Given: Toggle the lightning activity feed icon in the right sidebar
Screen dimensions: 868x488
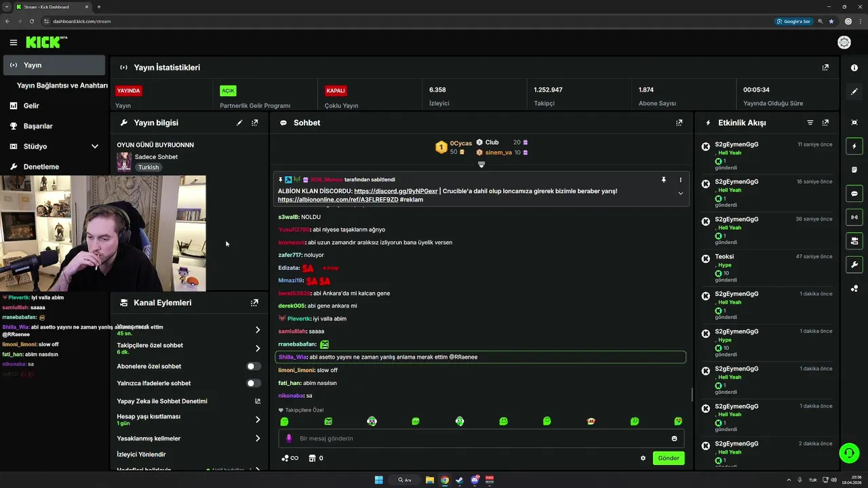Looking at the screenshot, I should tap(854, 146).
